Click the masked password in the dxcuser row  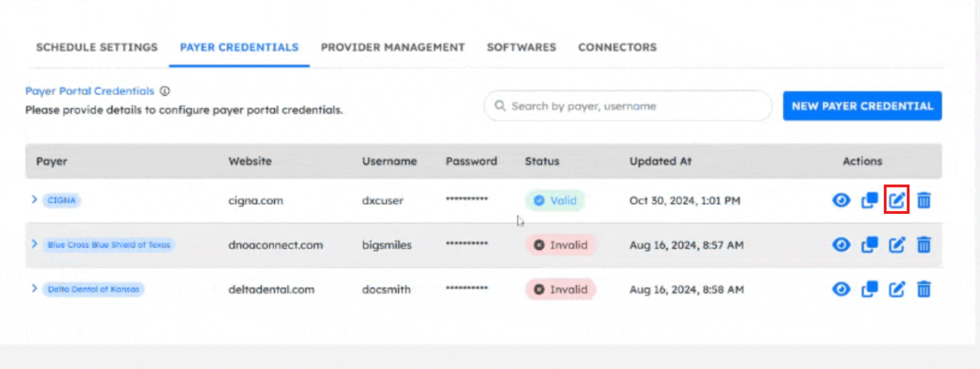point(467,199)
